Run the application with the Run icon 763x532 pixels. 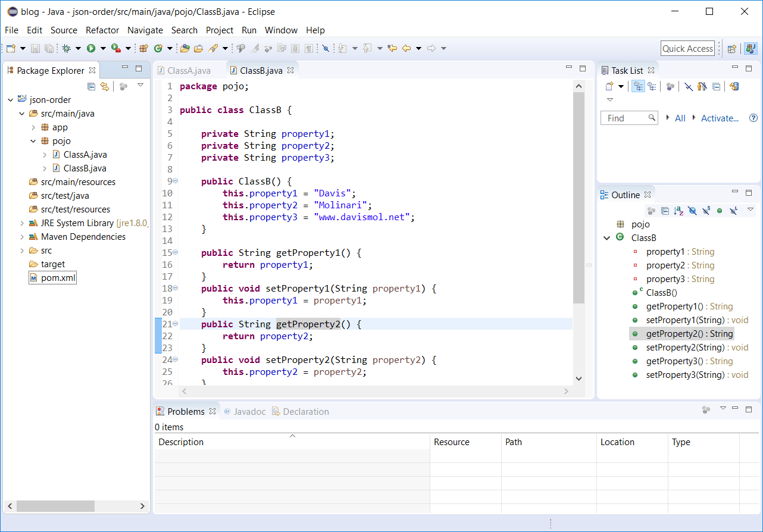pos(91,48)
